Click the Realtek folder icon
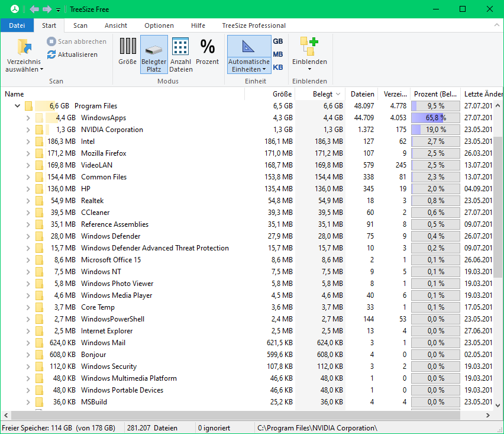 click(39, 201)
